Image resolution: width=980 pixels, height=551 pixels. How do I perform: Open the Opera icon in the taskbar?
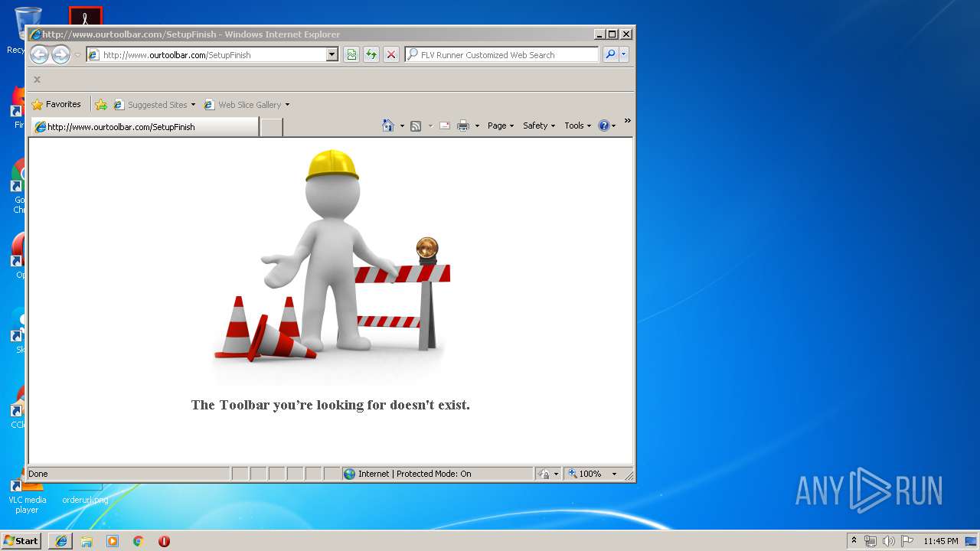tap(164, 541)
